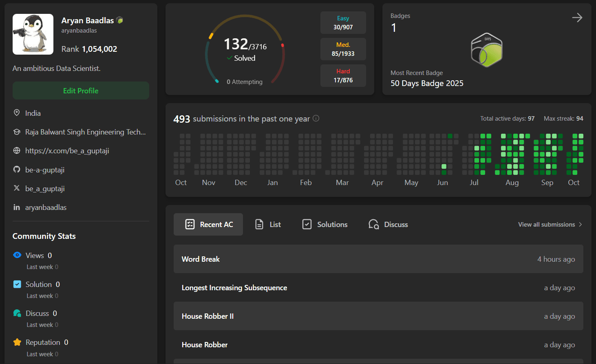Open the x.com/be_a_guptaji website link

click(67, 151)
